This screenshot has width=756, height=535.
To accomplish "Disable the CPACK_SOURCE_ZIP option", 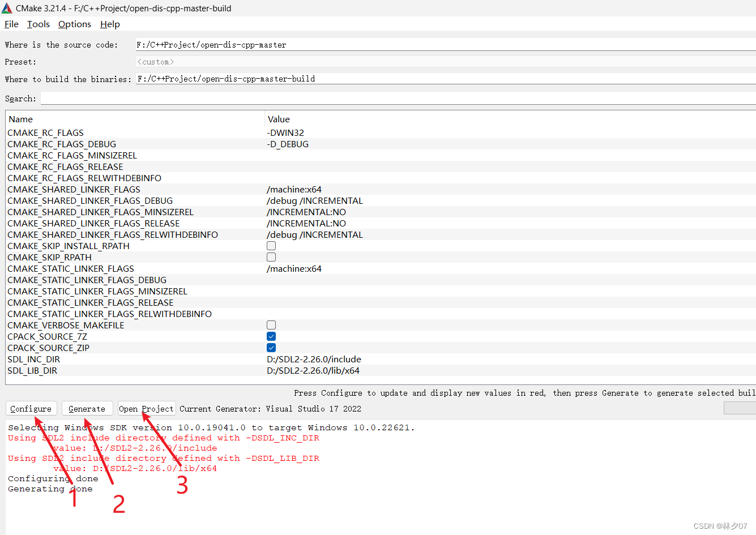I will click(271, 347).
